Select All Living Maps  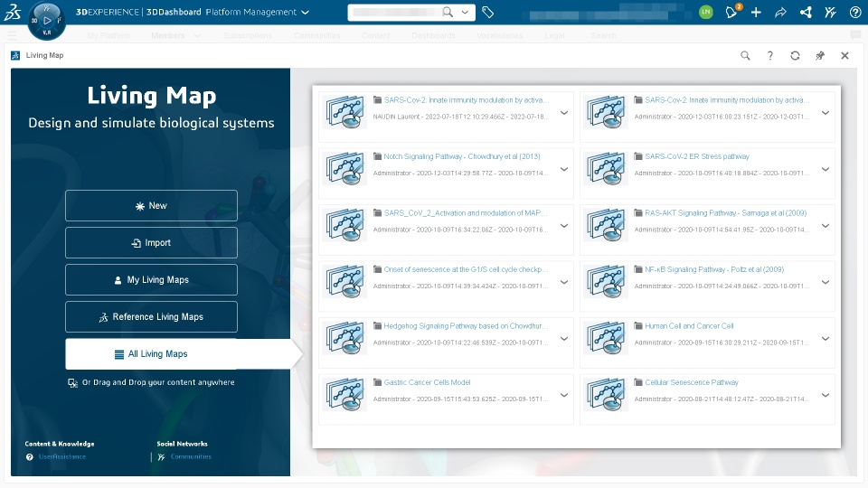click(151, 354)
